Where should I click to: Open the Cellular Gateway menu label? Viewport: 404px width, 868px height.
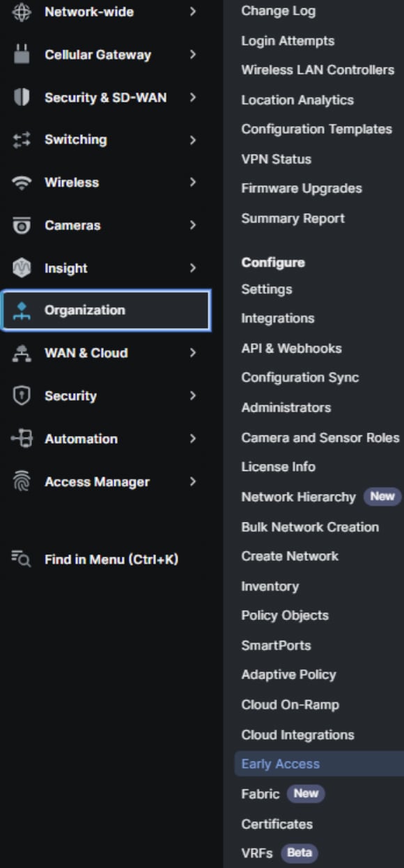coord(98,54)
